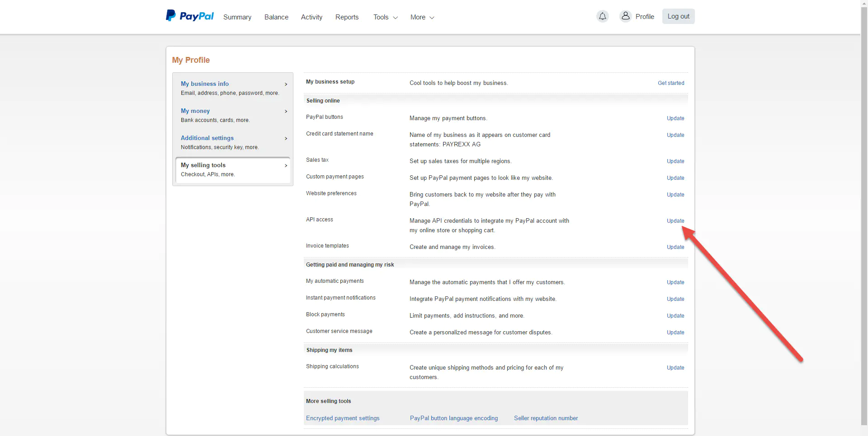The width and height of the screenshot is (868, 436).
Task: Expand the Tools dropdown menu
Action: (x=385, y=17)
